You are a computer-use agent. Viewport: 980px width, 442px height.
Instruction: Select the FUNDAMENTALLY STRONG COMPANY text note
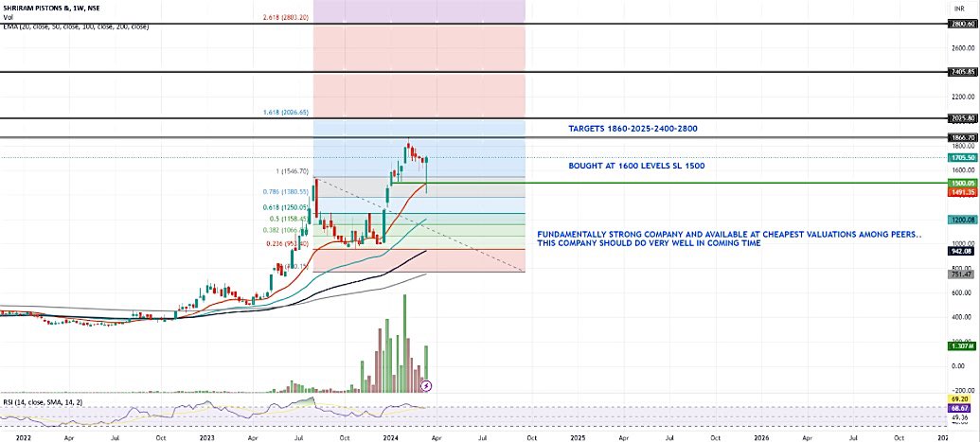730,239
